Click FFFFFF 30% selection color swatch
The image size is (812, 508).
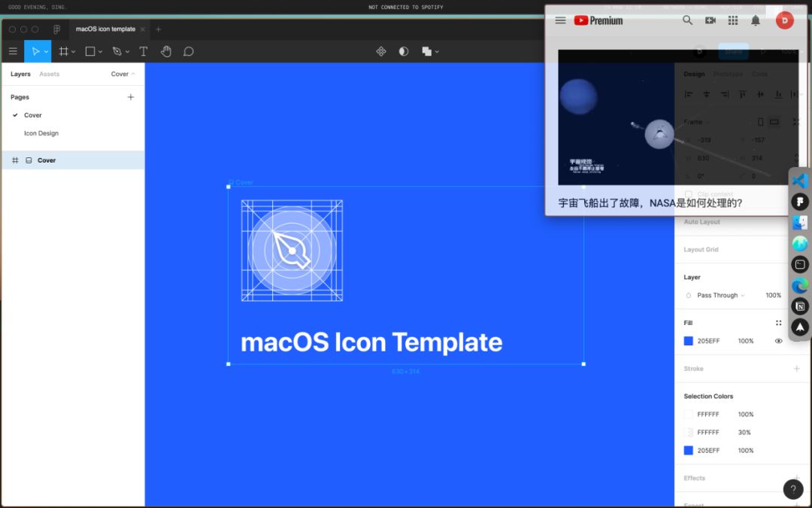coord(688,432)
